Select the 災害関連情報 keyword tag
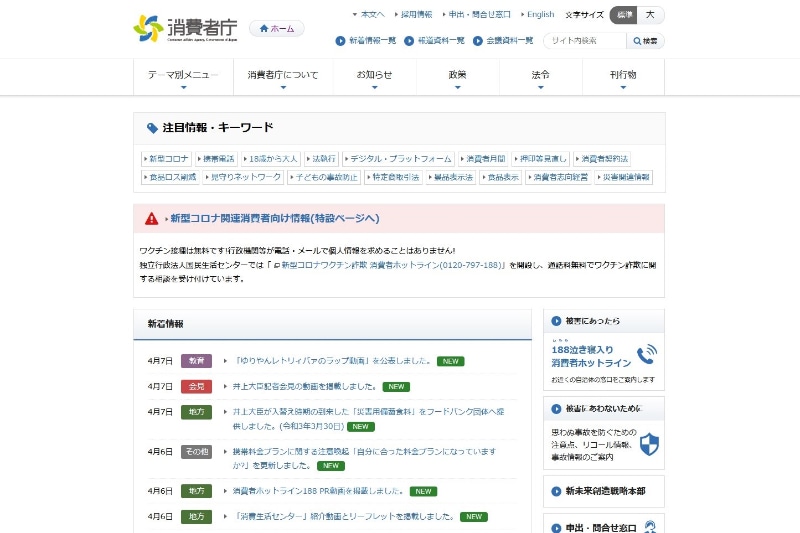This screenshot has width=800, height=533. [x=623, y=177]
